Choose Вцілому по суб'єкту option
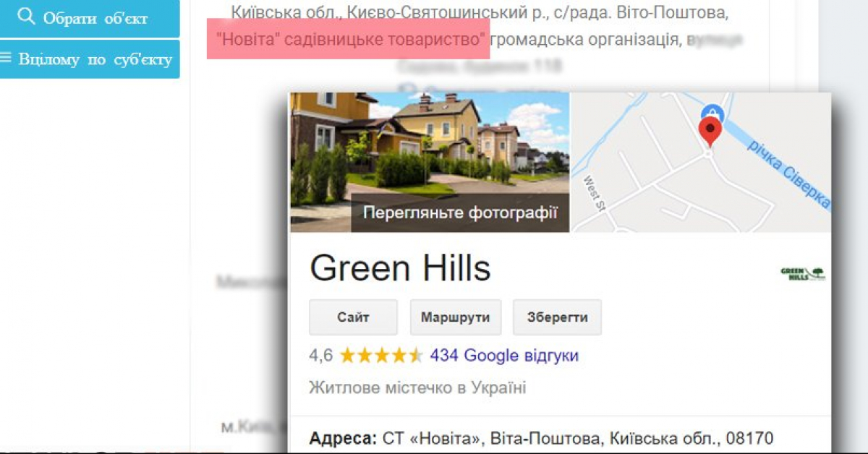 pyautogui.click(x=95, y=59)
